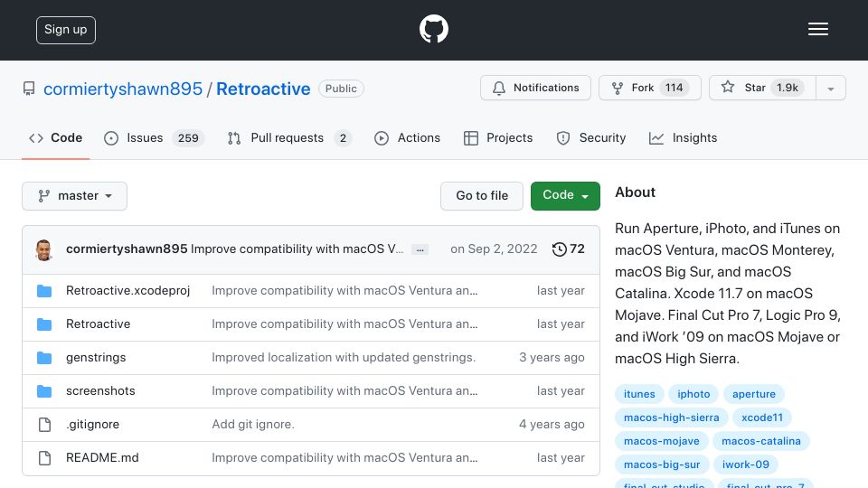Click 'Add git ignore.' commit message
The height and width of the screenshot is (488, 868).
253,425
